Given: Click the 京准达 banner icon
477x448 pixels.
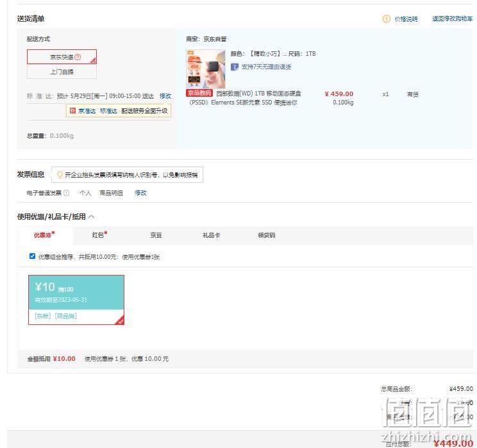Looking at the screenshot, I should click(x=72, y=110).
